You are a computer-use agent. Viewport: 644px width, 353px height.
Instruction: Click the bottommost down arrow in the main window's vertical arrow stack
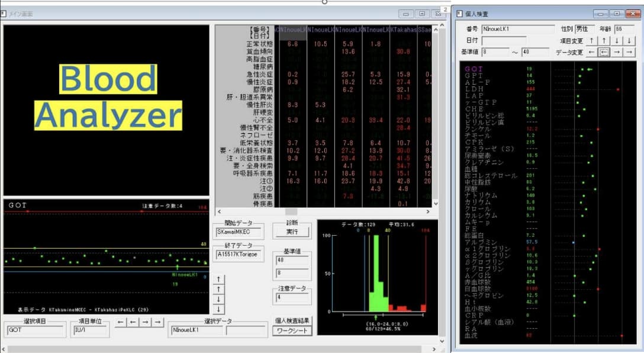pos(219,309)
